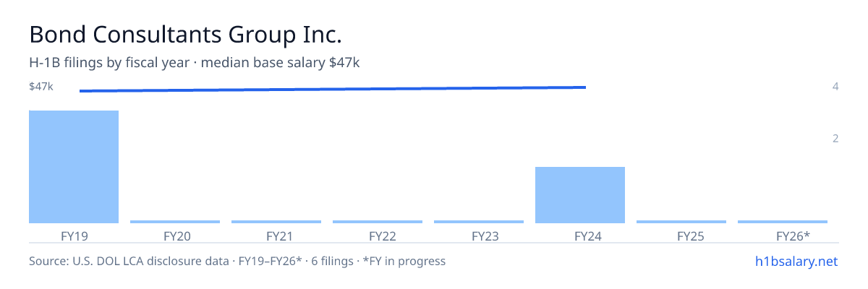The image size is (868, 289).
Task: Click the source DOL LCA disclosure text
Action: [x=237, y=261]
